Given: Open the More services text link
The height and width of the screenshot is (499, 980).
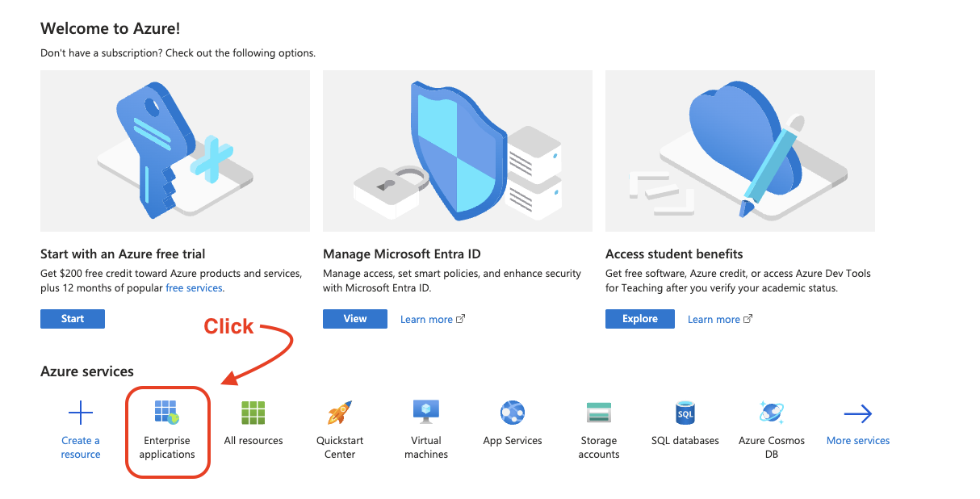Looking at the screenshot, I should [858, 440].
